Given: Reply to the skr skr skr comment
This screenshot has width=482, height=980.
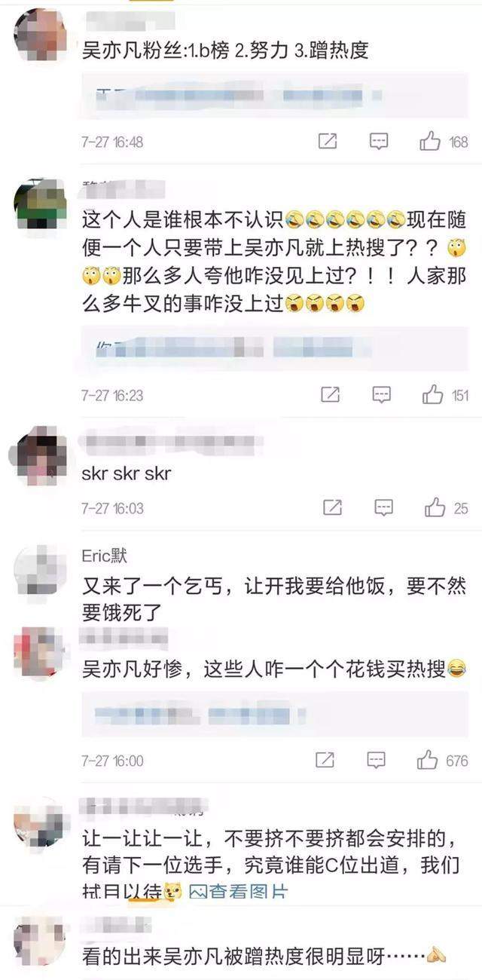Looking at the screenshot, I should (x=384, y=507).
